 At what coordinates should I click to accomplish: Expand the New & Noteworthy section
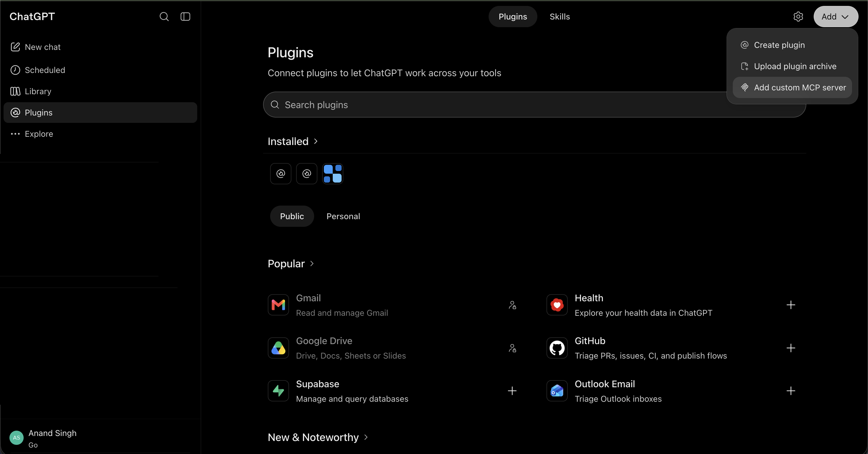(x=317, y=437)
